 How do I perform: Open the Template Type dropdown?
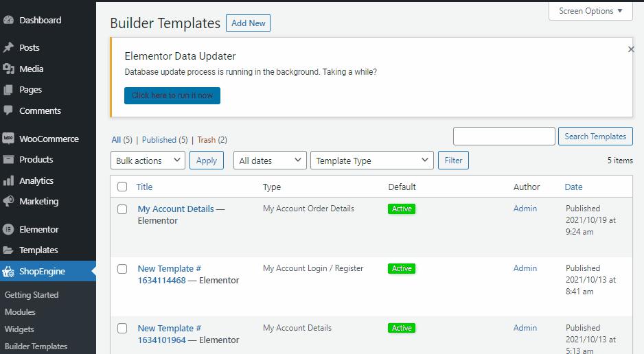372,161
